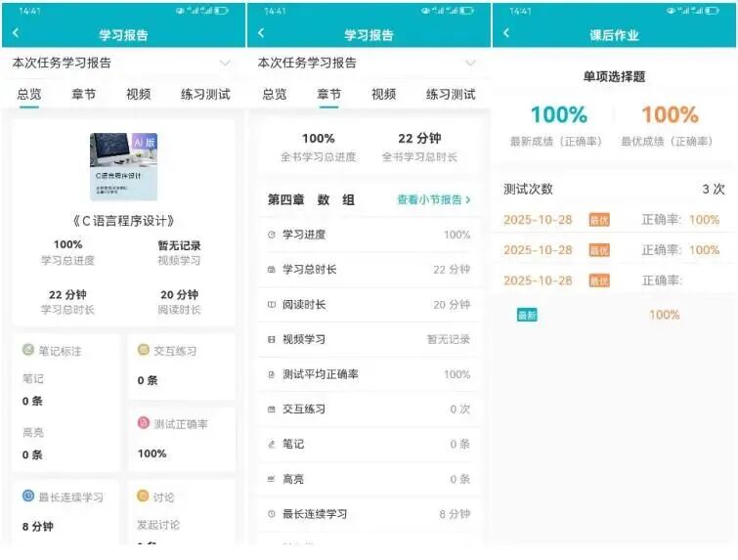The width and height of the screenshot is (738, 560).
Task: Select 章节 tab on middle screen
Action: tap(329, 94)
